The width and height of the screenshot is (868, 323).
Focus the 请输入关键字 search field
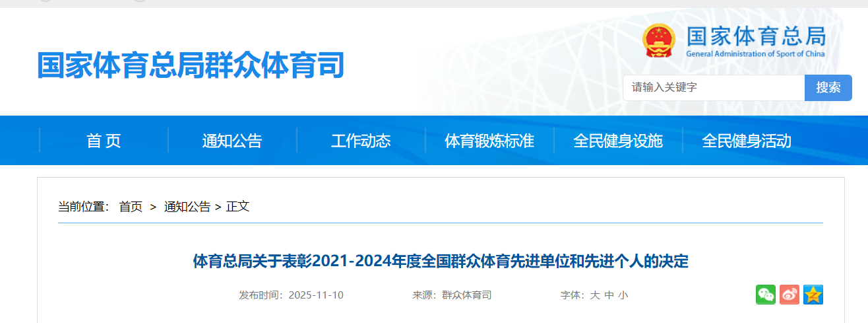point(714,88)
